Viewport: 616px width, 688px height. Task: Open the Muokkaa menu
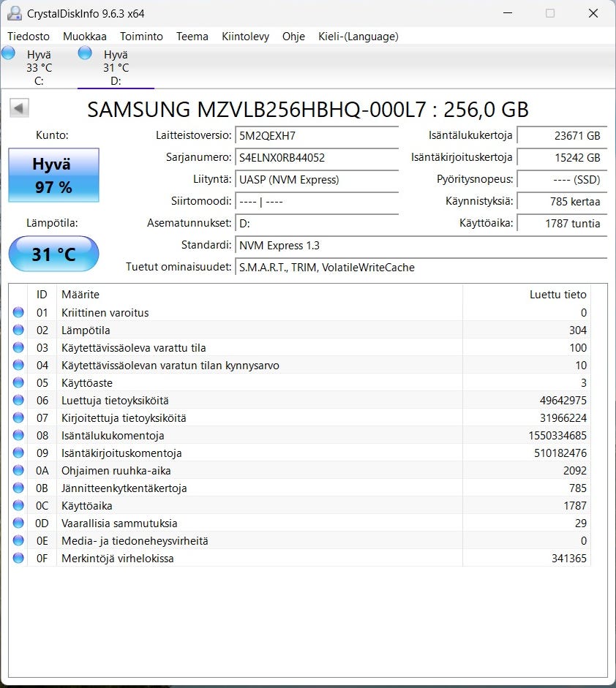tap(84, 36)
